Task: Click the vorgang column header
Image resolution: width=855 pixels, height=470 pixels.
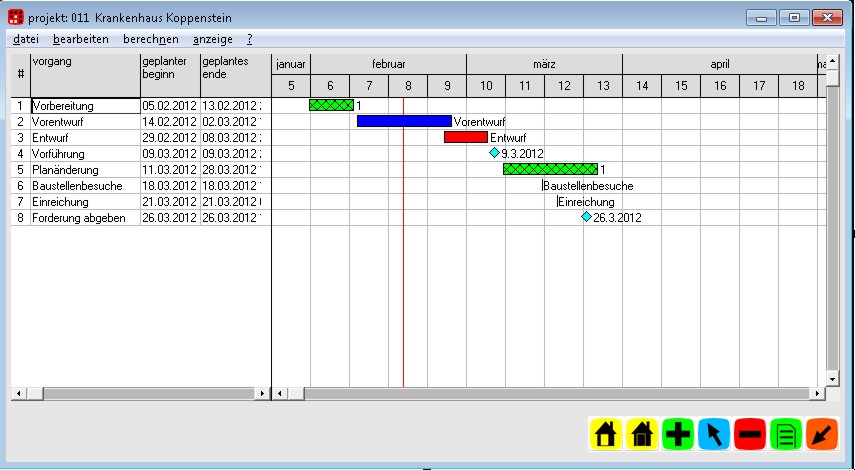Action: 85,75
